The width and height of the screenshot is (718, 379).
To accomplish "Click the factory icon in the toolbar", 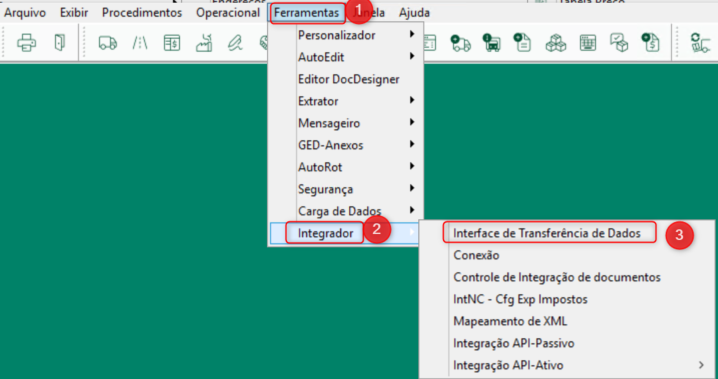I will tap(204, 43).
